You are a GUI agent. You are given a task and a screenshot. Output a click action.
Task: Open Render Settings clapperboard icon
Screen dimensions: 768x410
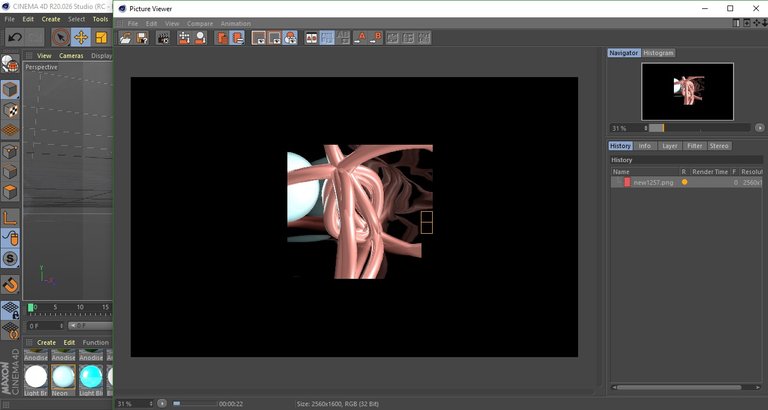[x=163, y=38]
